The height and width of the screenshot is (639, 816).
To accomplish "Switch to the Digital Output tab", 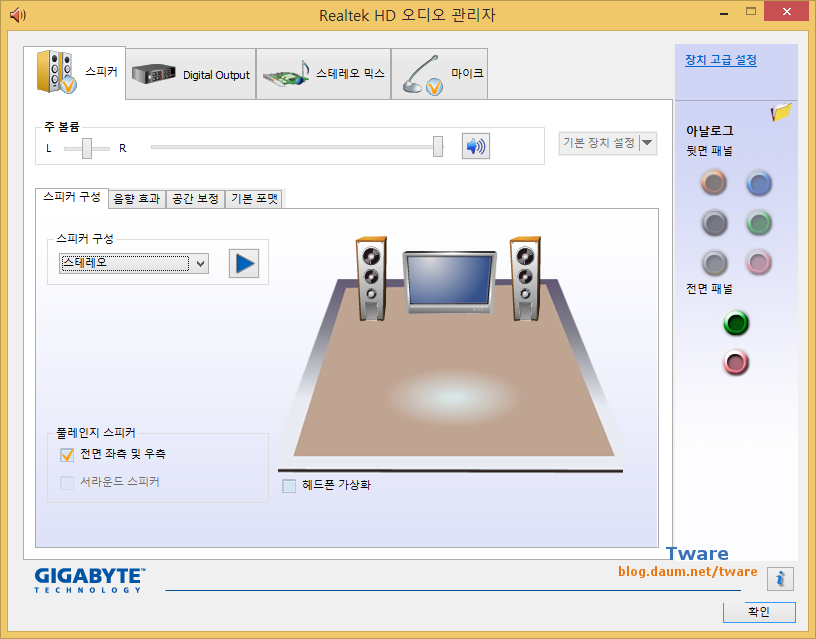I will click(191, 74).
